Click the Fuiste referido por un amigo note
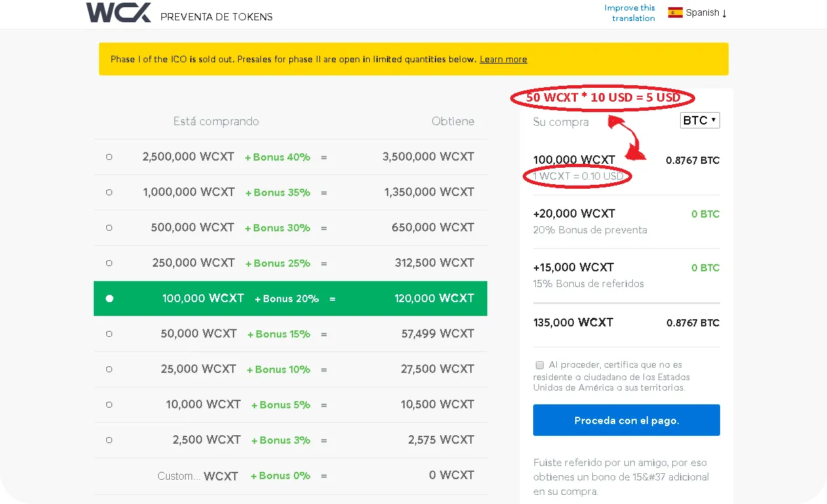The height and width of the screenshot is (504, 827). coord(621,477)
